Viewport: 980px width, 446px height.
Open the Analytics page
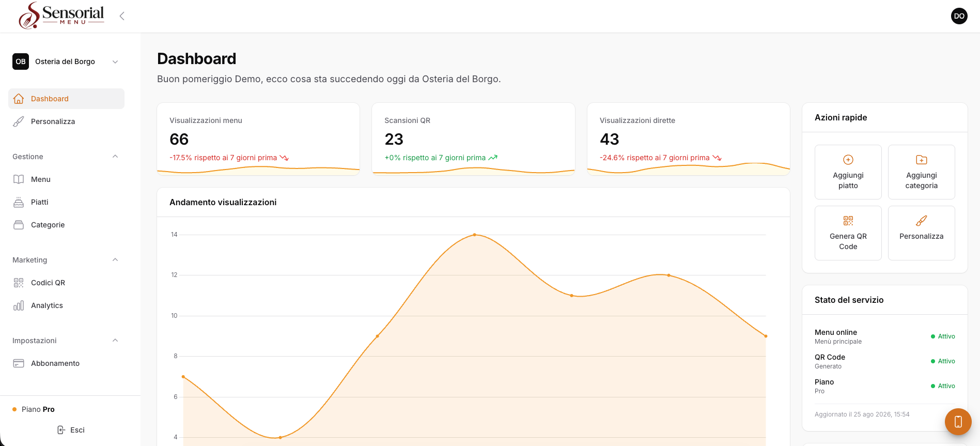[x=66, y=305]
